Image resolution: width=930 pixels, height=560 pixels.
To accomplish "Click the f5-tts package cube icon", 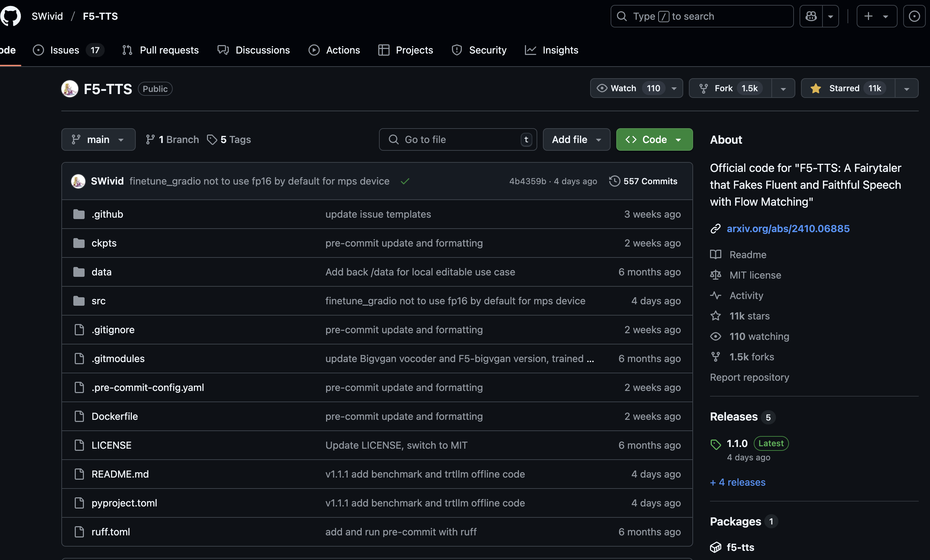I will [x=715, y=547].
